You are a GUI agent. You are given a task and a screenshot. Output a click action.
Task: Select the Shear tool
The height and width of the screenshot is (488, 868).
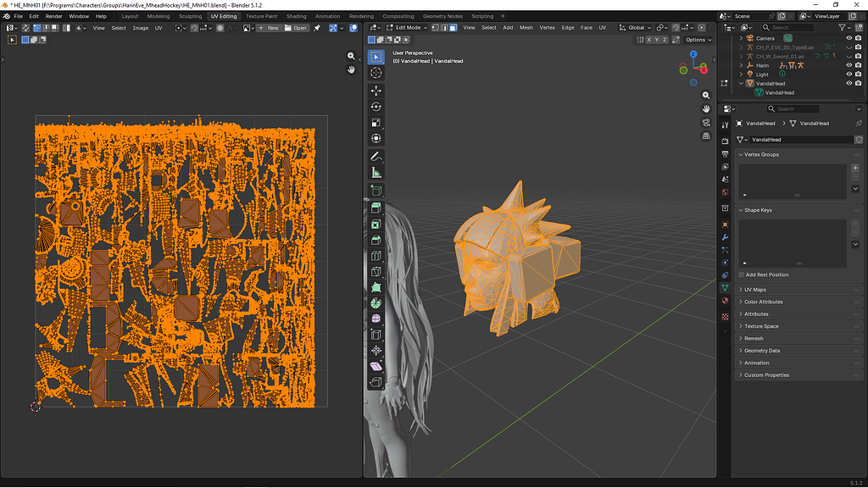click(376, 366)
